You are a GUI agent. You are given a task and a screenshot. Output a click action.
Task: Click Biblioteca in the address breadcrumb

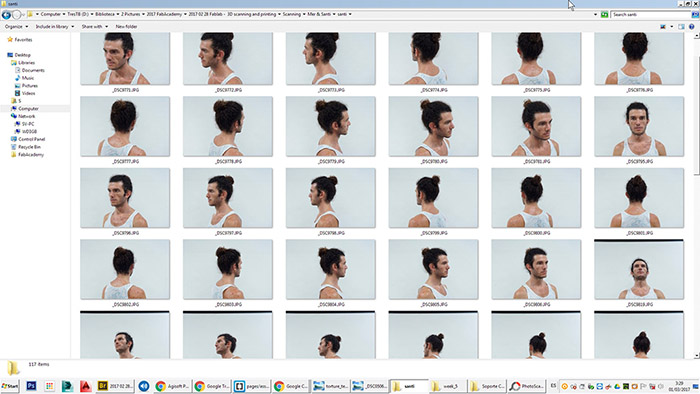point(105,14)
